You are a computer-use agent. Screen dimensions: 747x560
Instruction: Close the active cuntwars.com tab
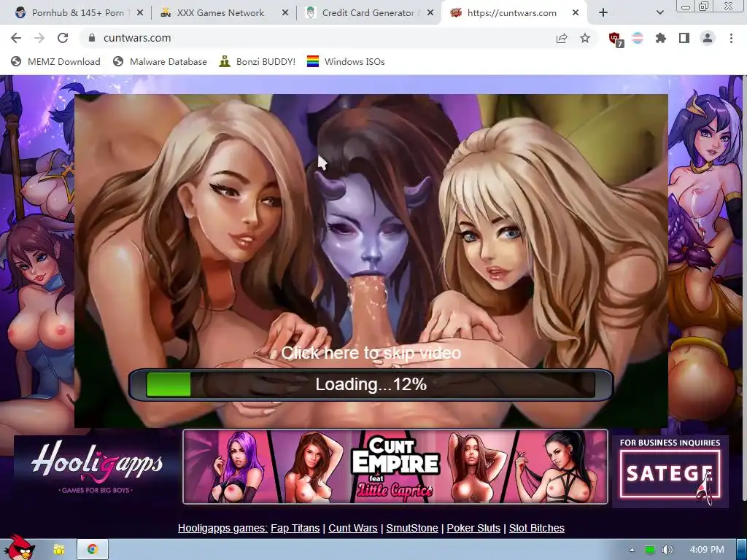coord(576,13)
